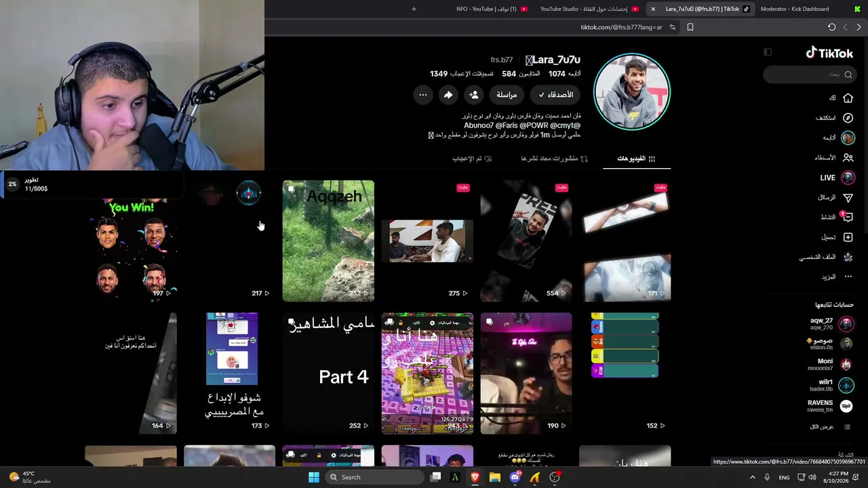The width and height of the screenshot is (868, 488).
Task: Switch to the YouTube Studio tab
Action: click(589, 9)
